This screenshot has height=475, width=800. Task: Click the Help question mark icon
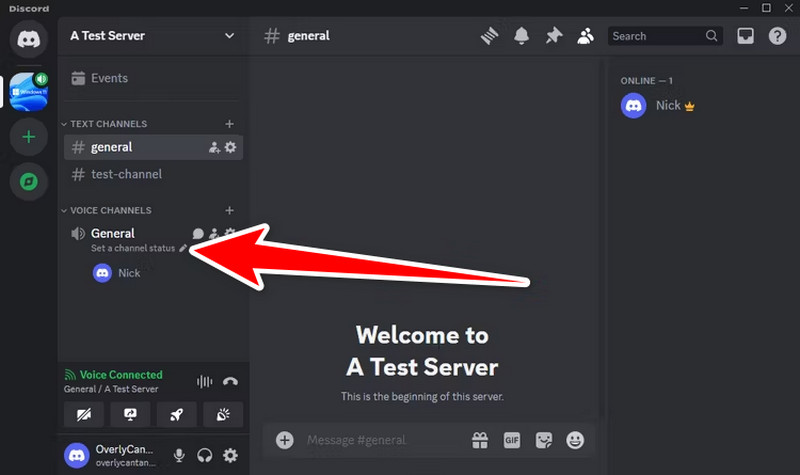point(777,36)
